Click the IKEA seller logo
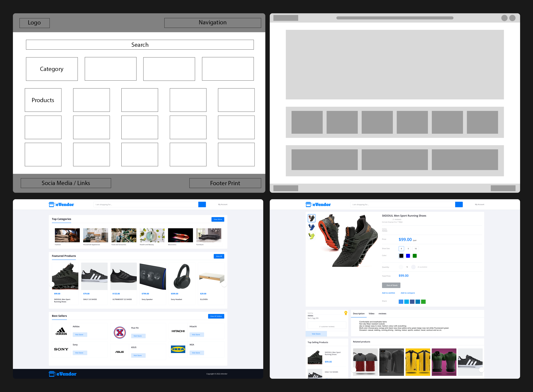This screenshot has height=392, width=533. pyautogui.click(x=178, y=349)
